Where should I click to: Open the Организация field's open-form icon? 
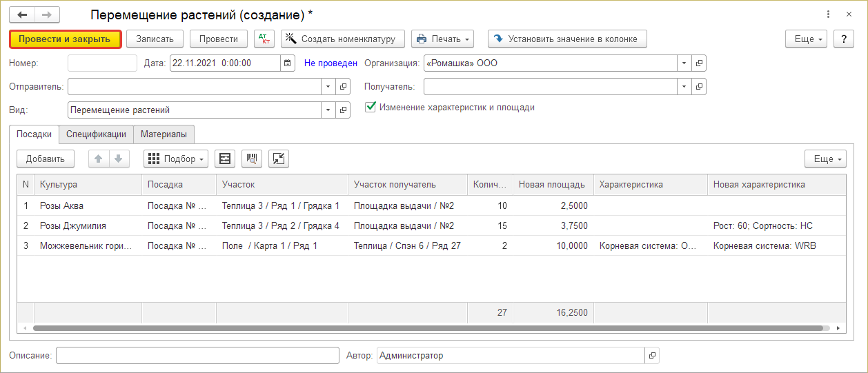698,63
